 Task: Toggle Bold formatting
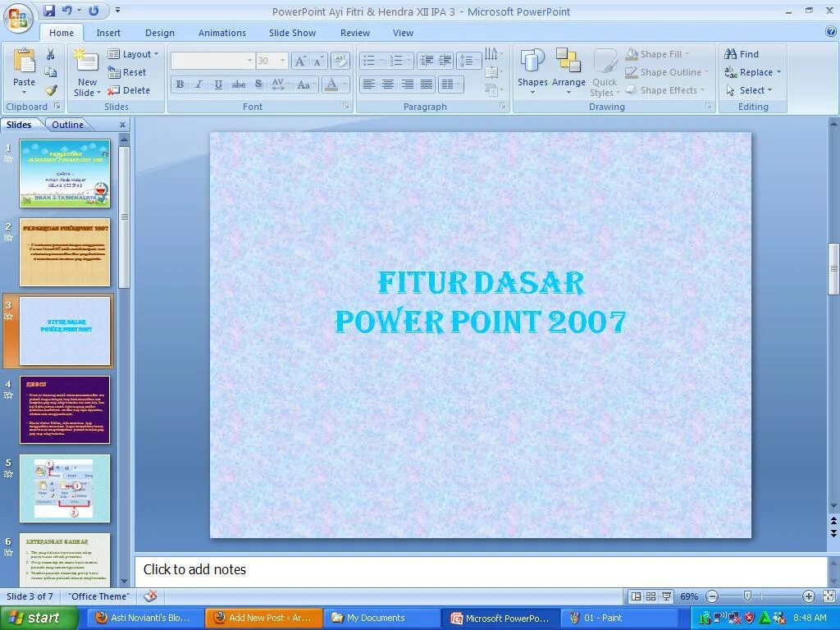pyautogui.click(x=180, y=84)
